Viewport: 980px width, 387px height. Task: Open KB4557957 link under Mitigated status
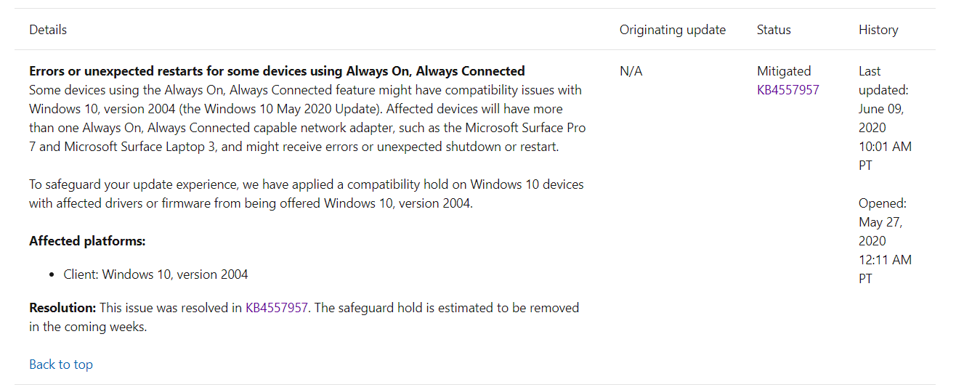[x=788, y=90]
